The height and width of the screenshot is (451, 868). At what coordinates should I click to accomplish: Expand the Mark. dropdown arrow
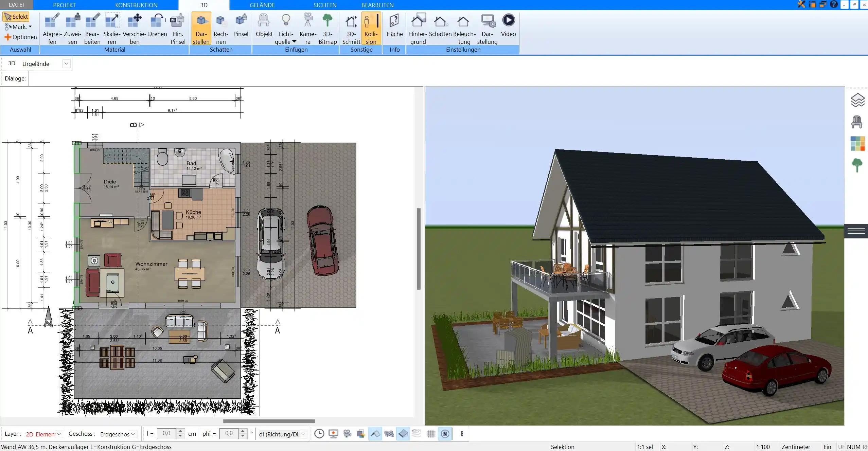[x=30, y=27]
